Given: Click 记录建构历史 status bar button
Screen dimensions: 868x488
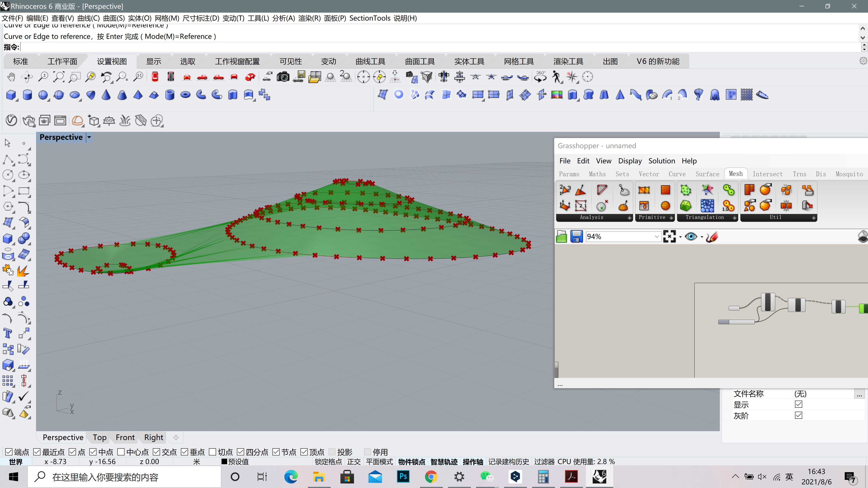Looking at the screenshot, I should pos(509,462).
